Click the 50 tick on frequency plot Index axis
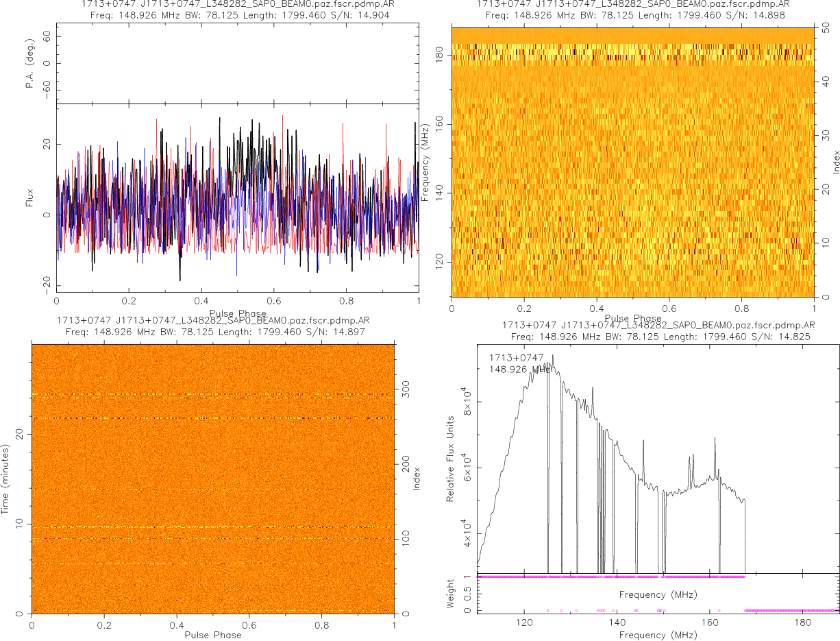The width and height of the screenshot is (840, 641). [x=826, y=28]
